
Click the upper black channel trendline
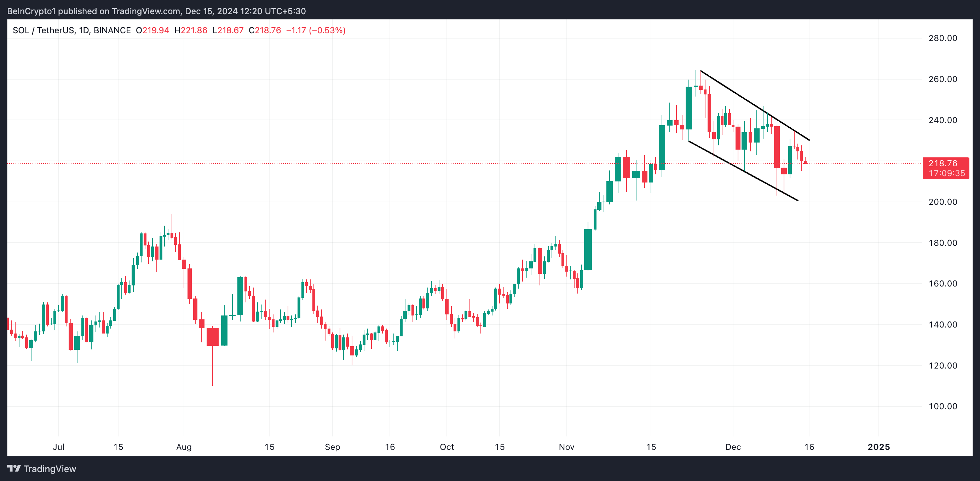coord(755,106)
